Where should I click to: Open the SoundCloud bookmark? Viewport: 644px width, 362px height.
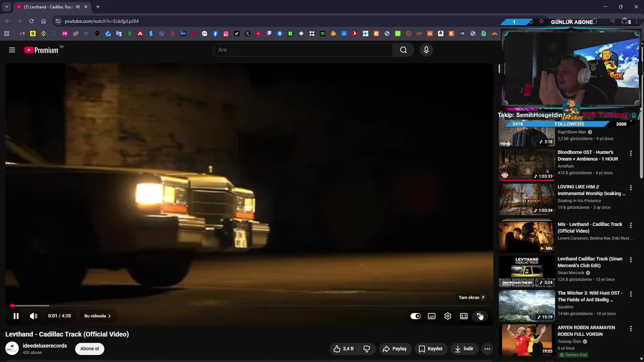tap(495, 34)
